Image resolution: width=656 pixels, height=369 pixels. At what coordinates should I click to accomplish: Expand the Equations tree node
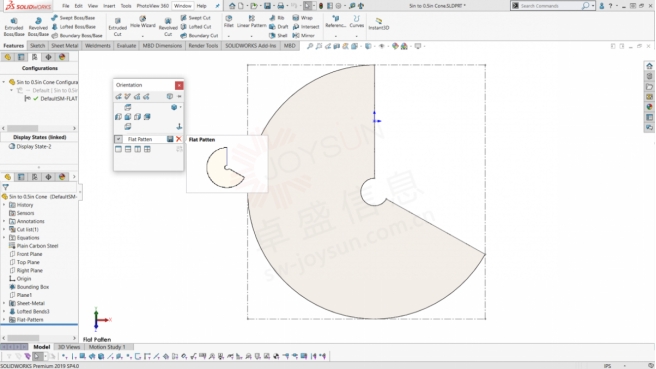(x=4, y=238)
